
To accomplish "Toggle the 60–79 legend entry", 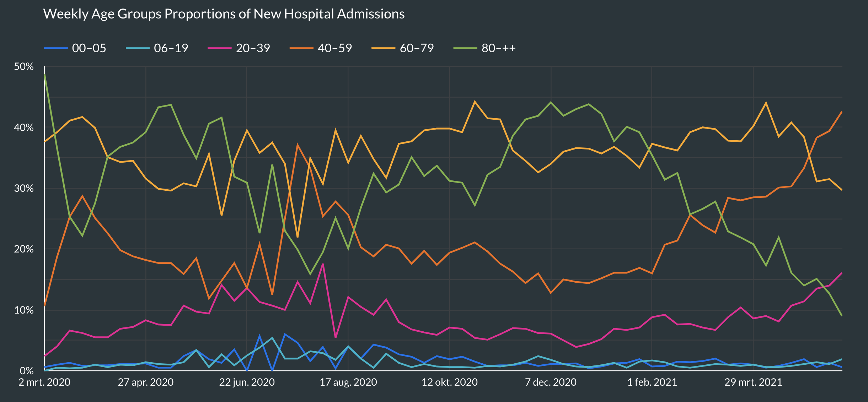I will point(417,48).
